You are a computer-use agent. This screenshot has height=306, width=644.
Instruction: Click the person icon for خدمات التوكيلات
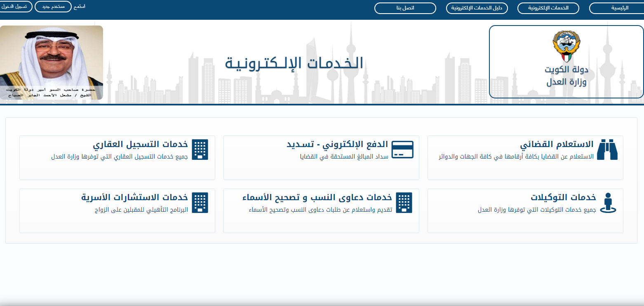pos(607,203)
